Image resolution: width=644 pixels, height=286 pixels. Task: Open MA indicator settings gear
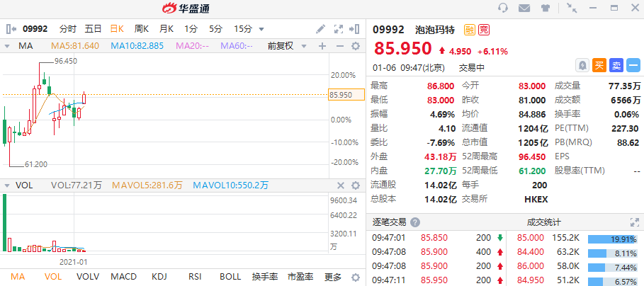356,46
